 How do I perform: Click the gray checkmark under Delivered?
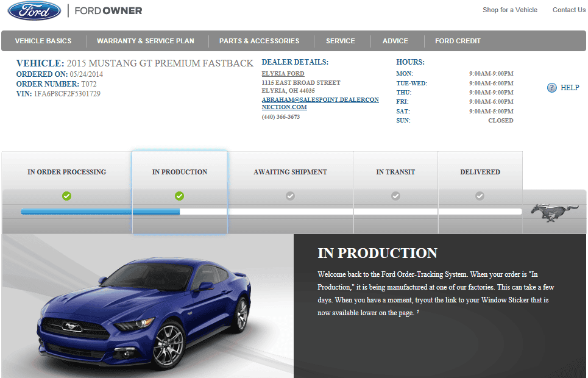point(480,196)
